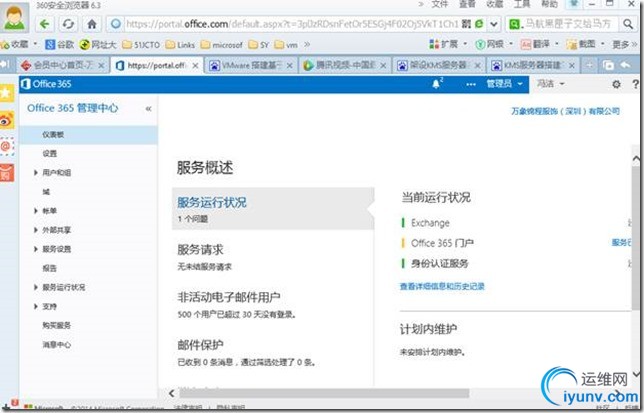Open the 查看 browser menu
The width and height of the screenshot is (644, 413).
467,4
